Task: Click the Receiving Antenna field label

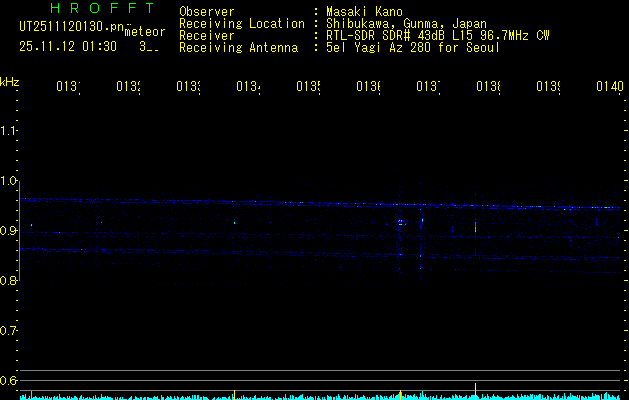Action: (x=240, y=47)
